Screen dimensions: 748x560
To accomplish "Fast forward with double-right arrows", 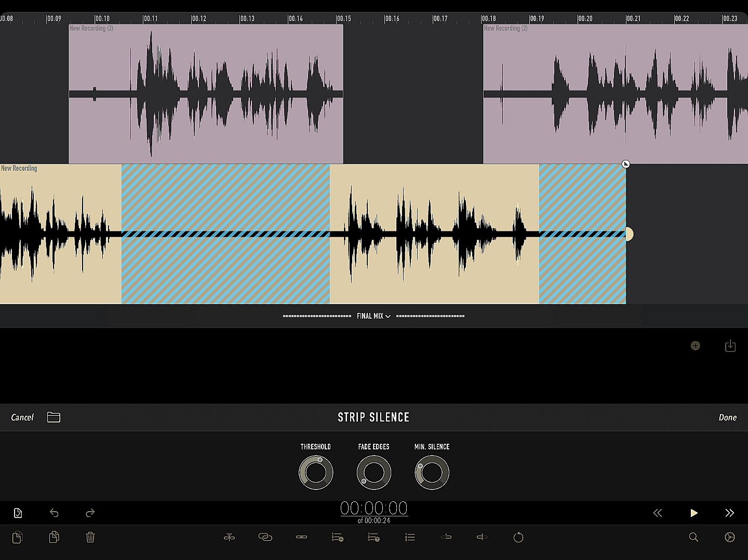I will click(x=730, y=513).
